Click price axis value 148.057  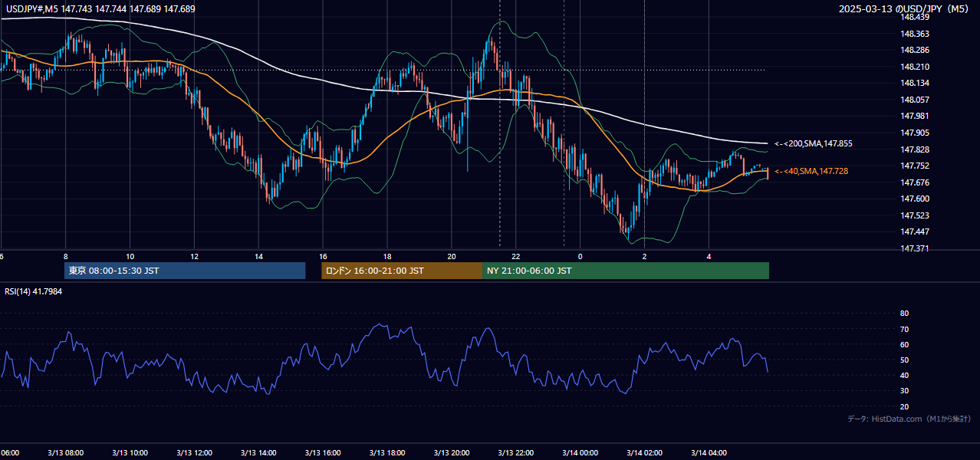pyautogui.click(x=916, y=100)
